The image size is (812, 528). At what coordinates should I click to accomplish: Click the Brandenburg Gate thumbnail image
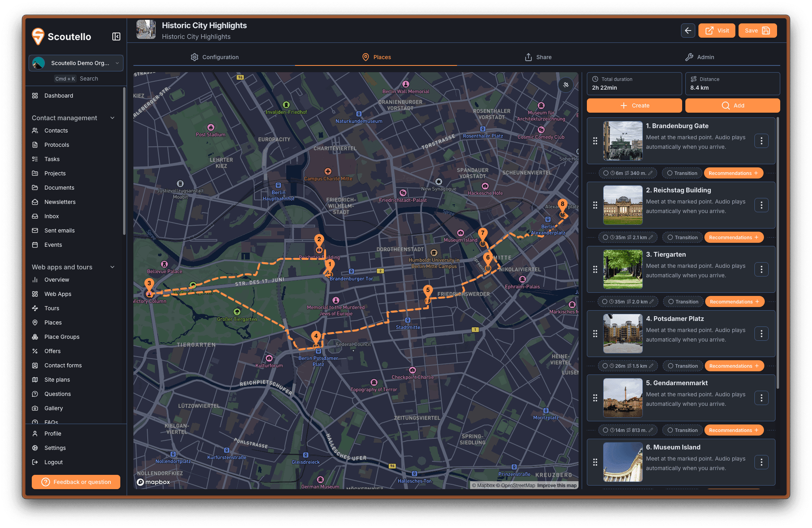click(623, 141)
